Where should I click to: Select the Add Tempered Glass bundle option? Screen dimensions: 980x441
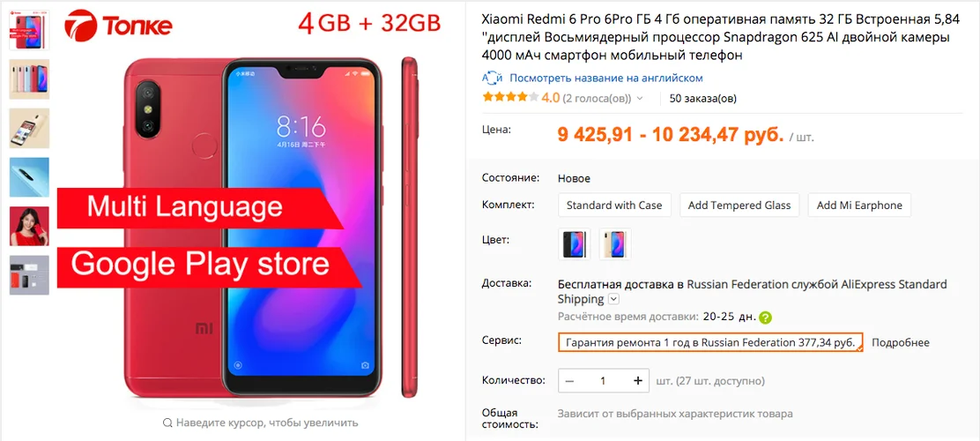[x=739, y=206]
